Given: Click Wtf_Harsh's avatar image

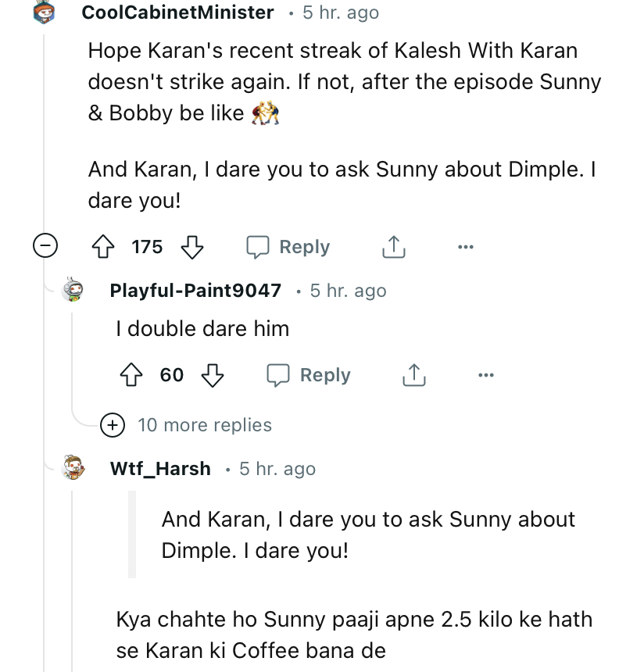Looking at the screenshot, I should 73,469.
